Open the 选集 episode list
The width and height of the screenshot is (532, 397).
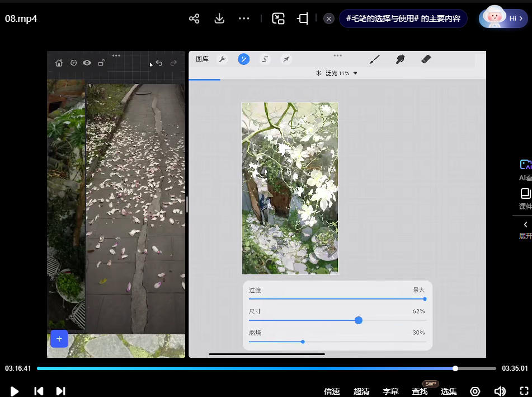449,391
